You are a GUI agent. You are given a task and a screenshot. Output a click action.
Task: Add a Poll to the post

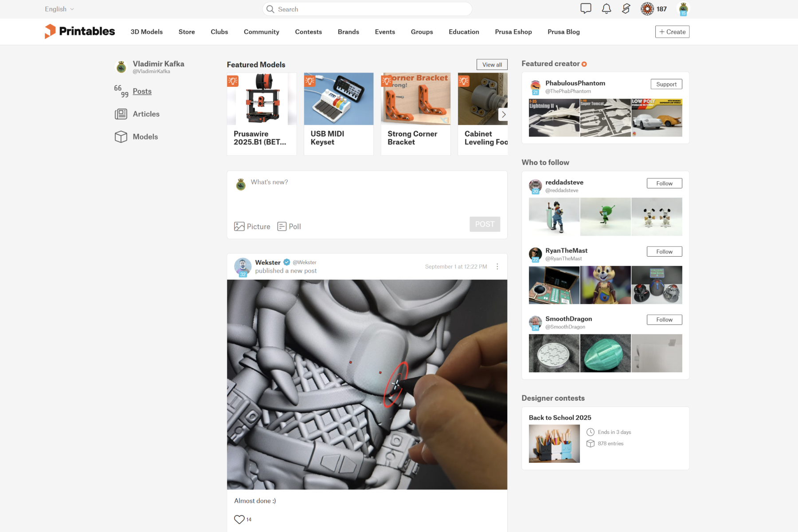289,227
